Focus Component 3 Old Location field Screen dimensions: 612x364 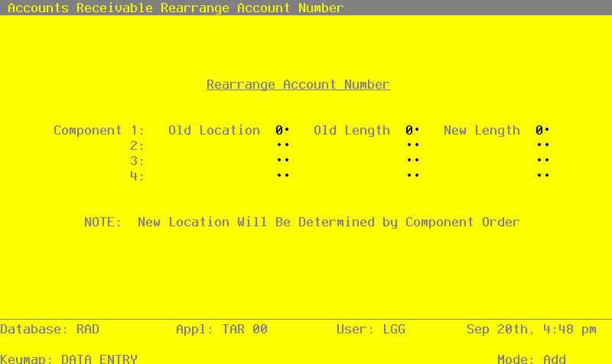pyautogui.click(x=282, y=161)
